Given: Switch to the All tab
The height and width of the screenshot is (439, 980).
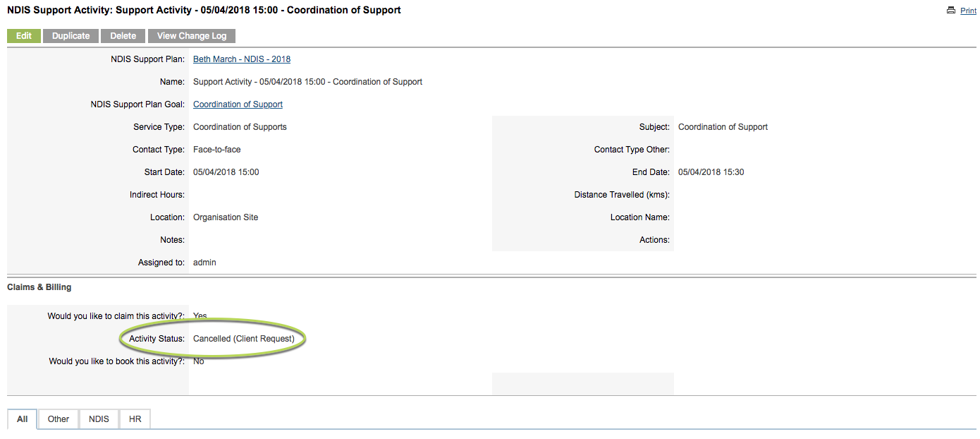Looking at the screenshot, I should [x=23, y=419].
